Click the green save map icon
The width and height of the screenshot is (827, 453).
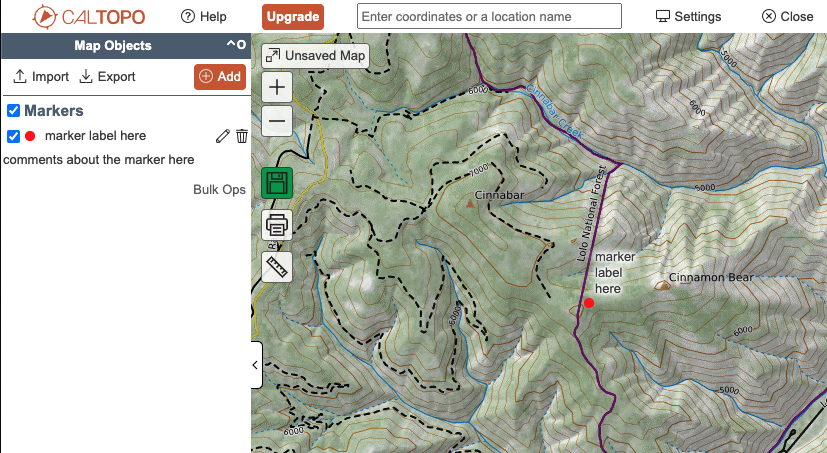(277, 184)
